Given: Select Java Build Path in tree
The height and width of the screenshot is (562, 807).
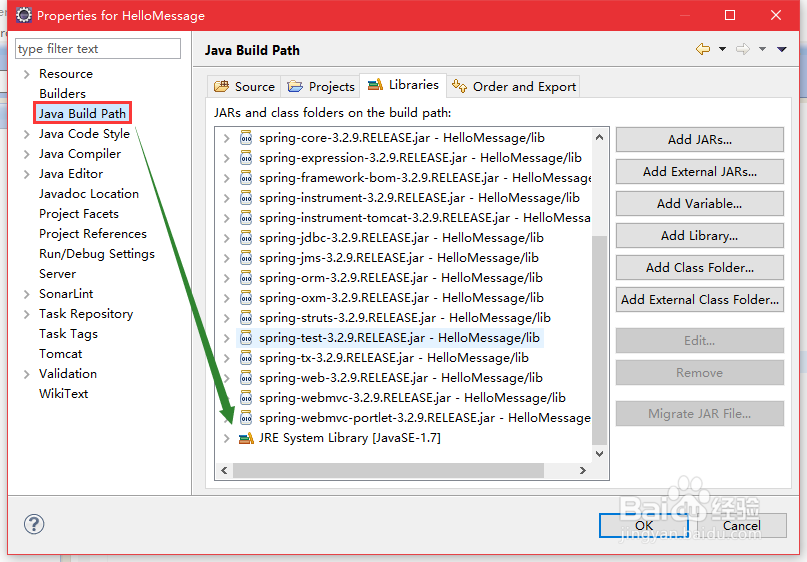Looking at the screenshot, I should (82, 113).
